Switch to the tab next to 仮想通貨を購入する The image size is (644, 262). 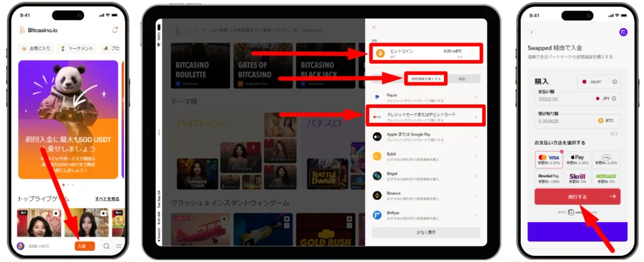463,79
